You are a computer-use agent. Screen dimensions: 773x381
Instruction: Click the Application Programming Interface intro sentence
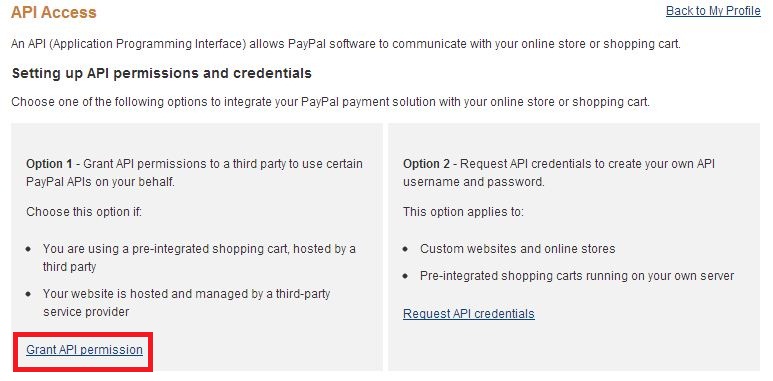pos(346,44)
